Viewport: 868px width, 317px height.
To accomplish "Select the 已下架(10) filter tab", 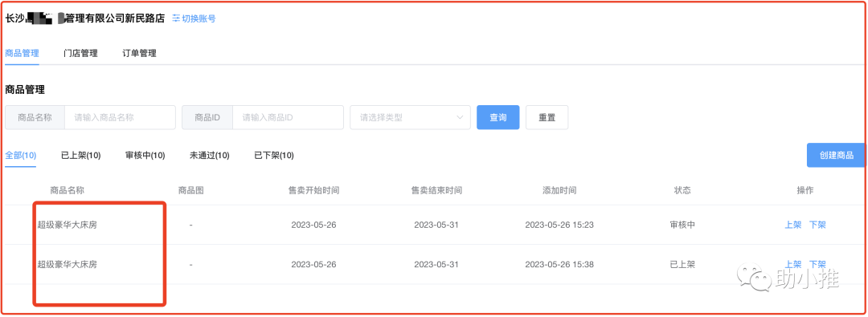I will coord(274,156).
